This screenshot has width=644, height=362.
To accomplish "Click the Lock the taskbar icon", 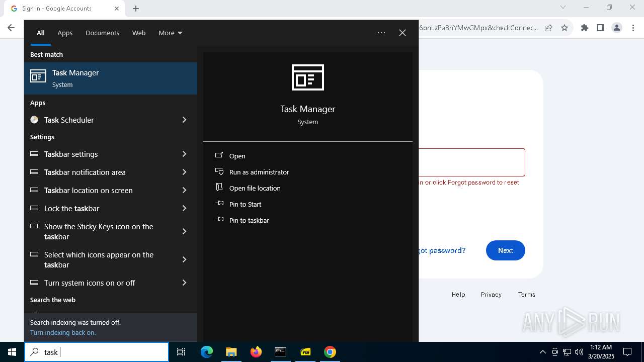I will click(x=34, y=208).
